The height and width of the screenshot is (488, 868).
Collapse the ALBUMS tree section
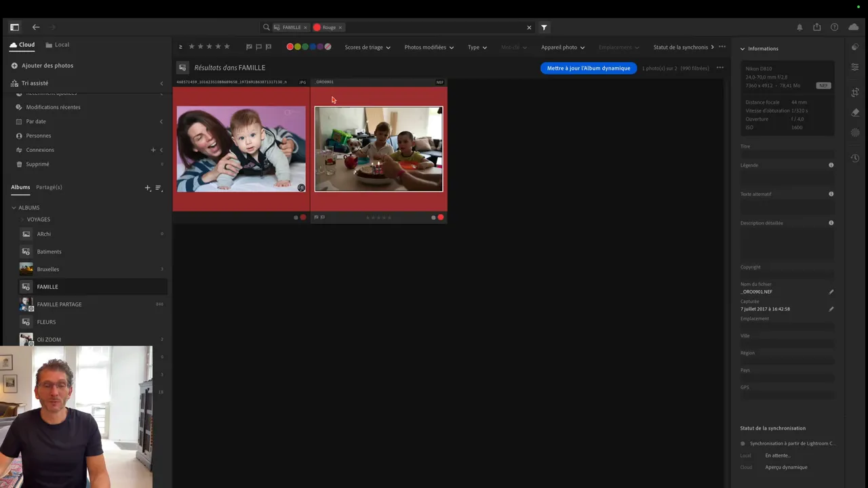(x=14, y=207)
